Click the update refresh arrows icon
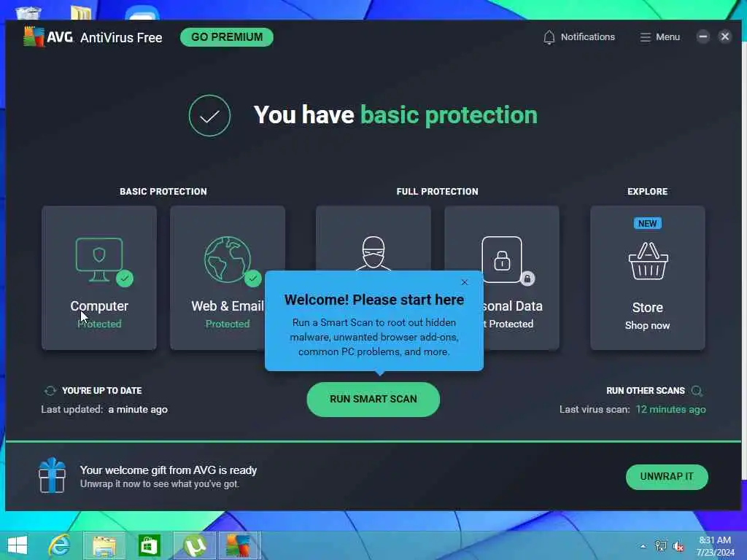The image size is (747, 560). tap(50, 391)
